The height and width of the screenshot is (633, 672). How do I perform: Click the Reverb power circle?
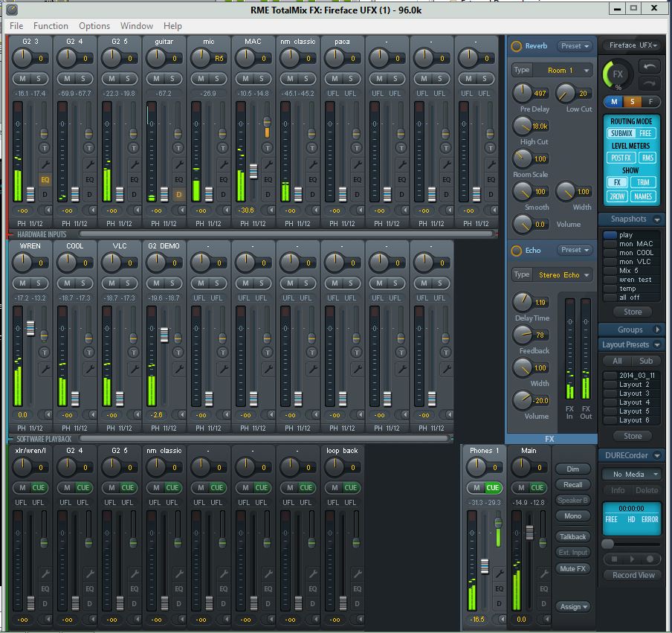517,46
